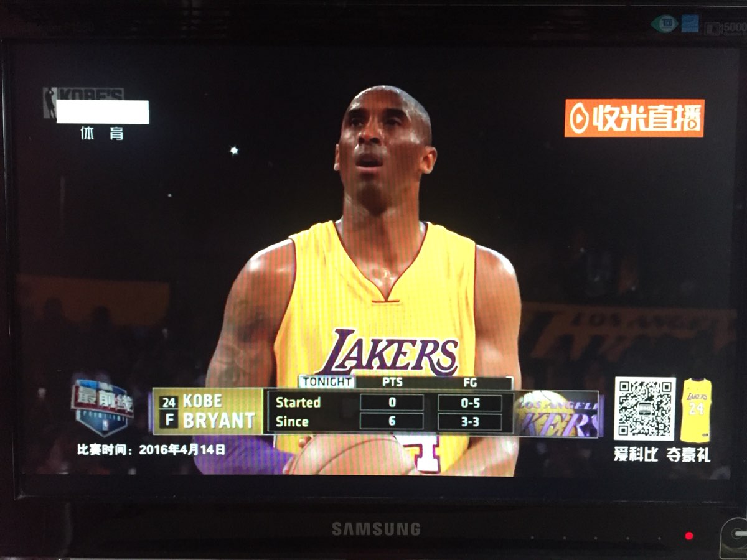Click the 最前线 program logo
Screen dimensions: 747x560
[102, 406]
